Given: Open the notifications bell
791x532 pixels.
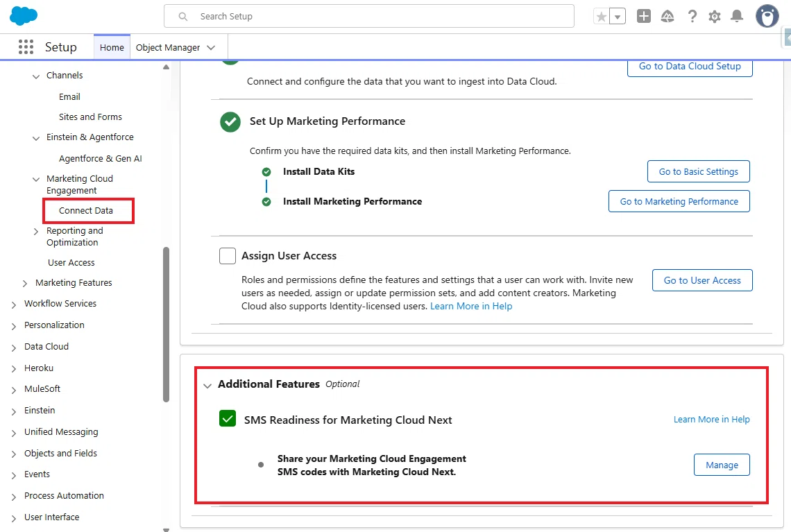Looking at the screenshot, I should [737, 16].
